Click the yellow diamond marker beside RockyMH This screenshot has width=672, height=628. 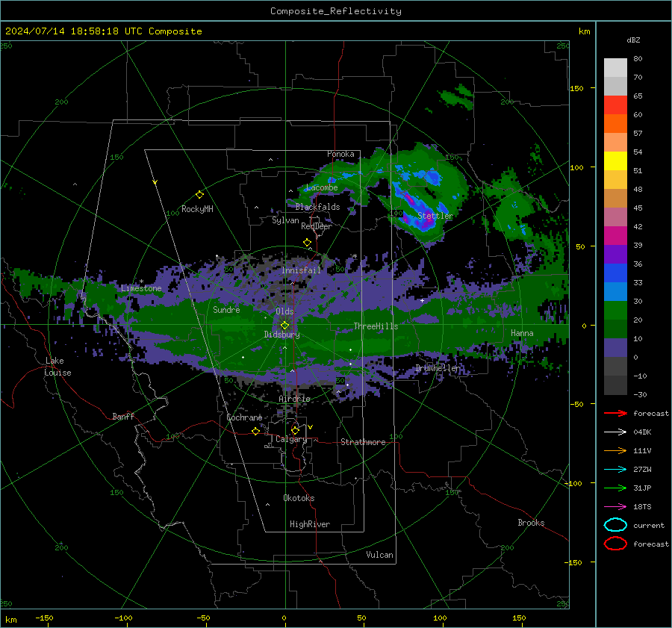click(199, 195)
